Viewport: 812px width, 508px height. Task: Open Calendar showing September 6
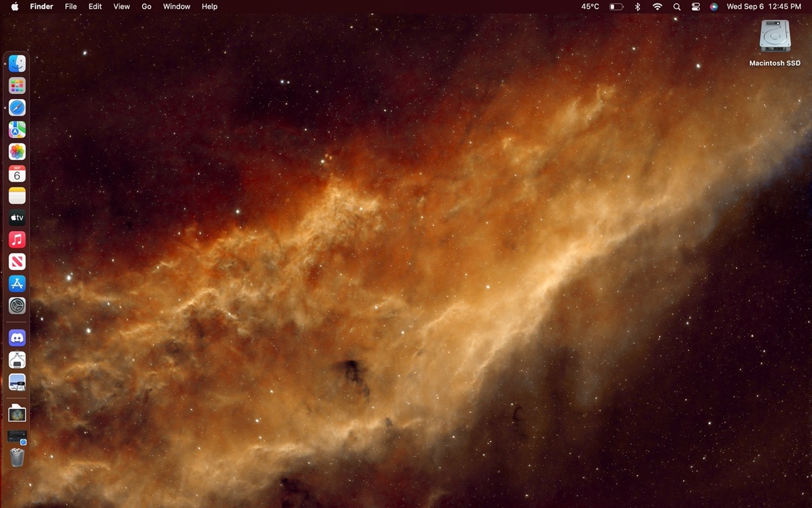click(17, 174)
